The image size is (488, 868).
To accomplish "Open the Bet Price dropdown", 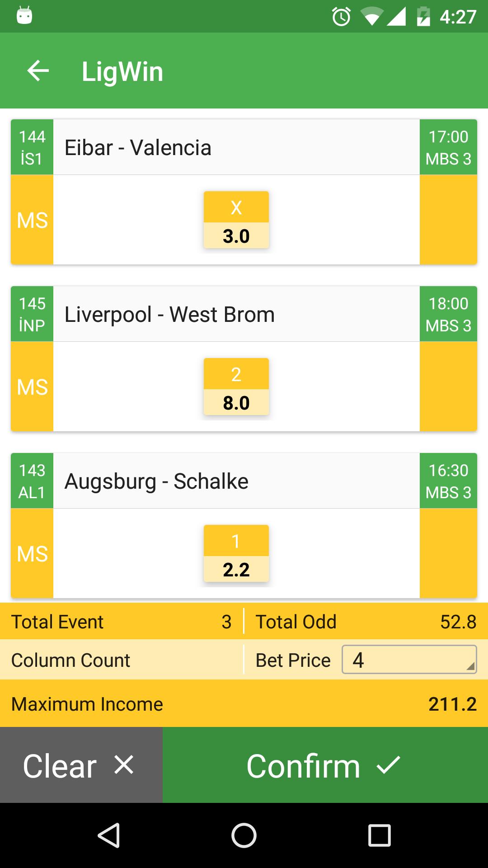I will point(409,660).
